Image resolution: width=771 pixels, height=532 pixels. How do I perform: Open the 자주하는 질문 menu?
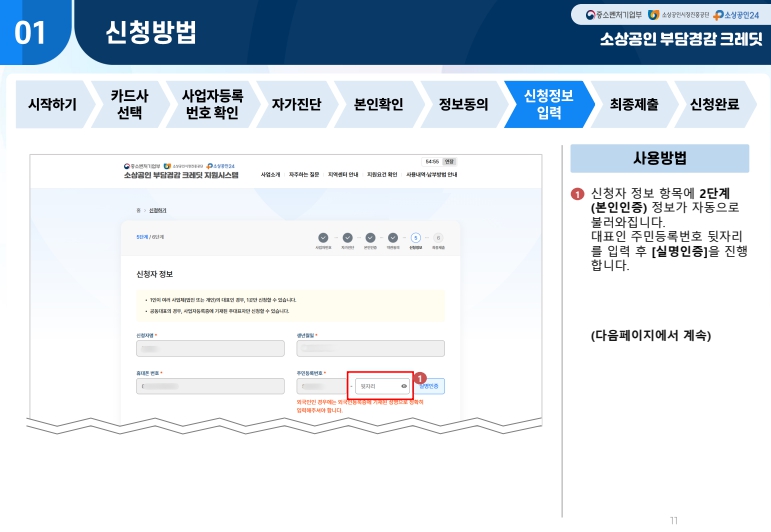pos(304,175)
